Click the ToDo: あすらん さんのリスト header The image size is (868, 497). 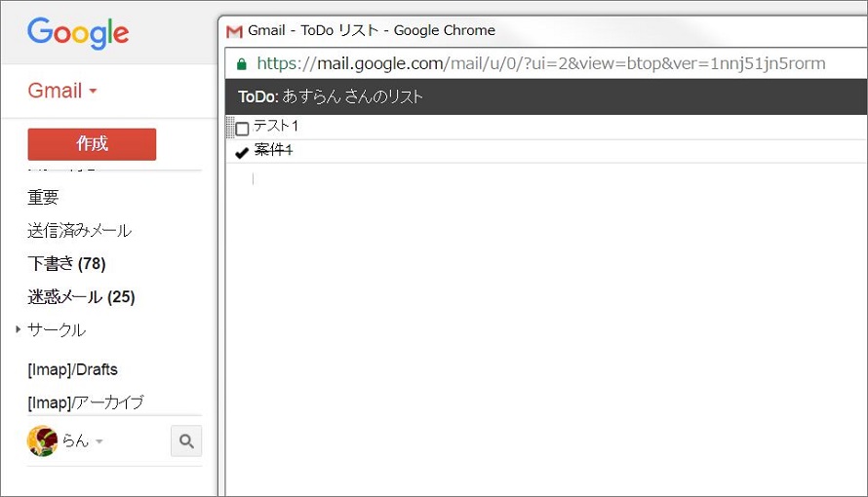pyautogui.click(x=331, y=96)
